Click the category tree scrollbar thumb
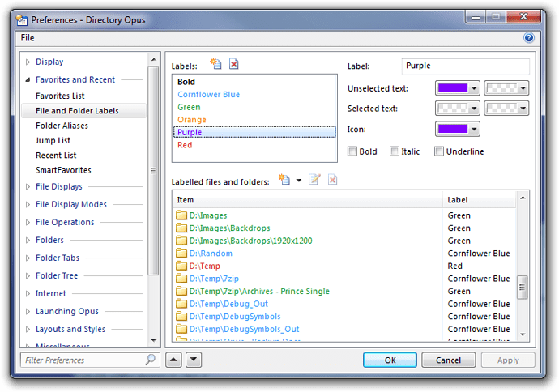This screenshot has height=392, width=559. point(153,171)
